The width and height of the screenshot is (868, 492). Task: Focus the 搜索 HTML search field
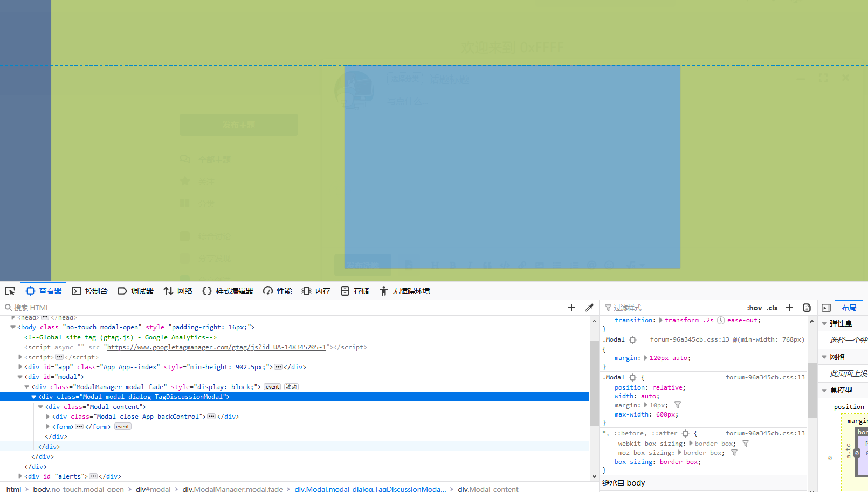point(280,308)
